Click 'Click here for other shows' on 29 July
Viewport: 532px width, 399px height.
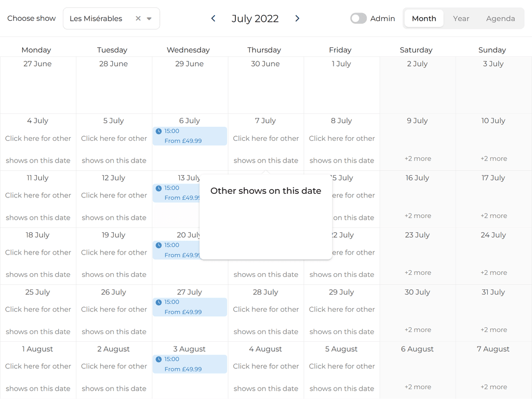(341, 321)
